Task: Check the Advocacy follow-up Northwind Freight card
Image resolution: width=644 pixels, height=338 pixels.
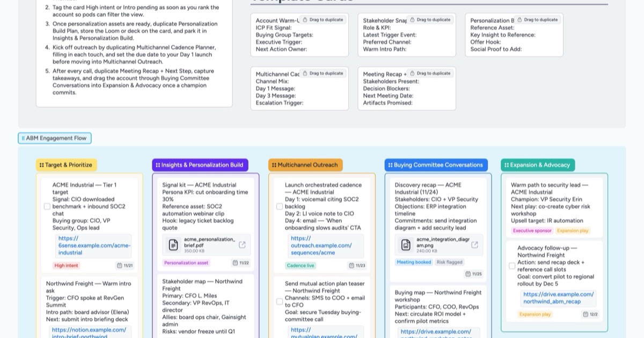Action: pos(512,266)
